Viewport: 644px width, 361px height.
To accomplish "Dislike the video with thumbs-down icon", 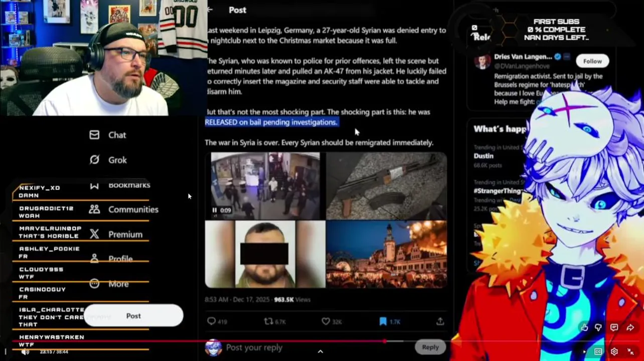I will click(x=598, y=327).
